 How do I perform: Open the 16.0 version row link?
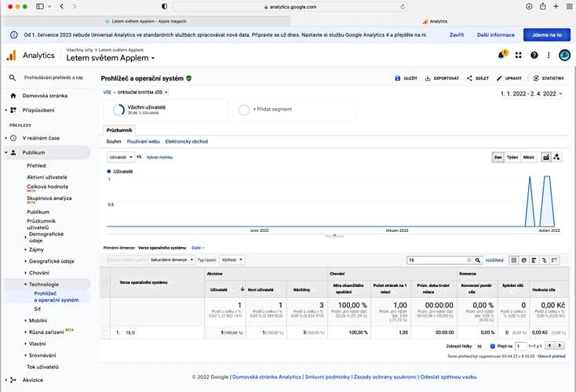(x=130, y=332)
